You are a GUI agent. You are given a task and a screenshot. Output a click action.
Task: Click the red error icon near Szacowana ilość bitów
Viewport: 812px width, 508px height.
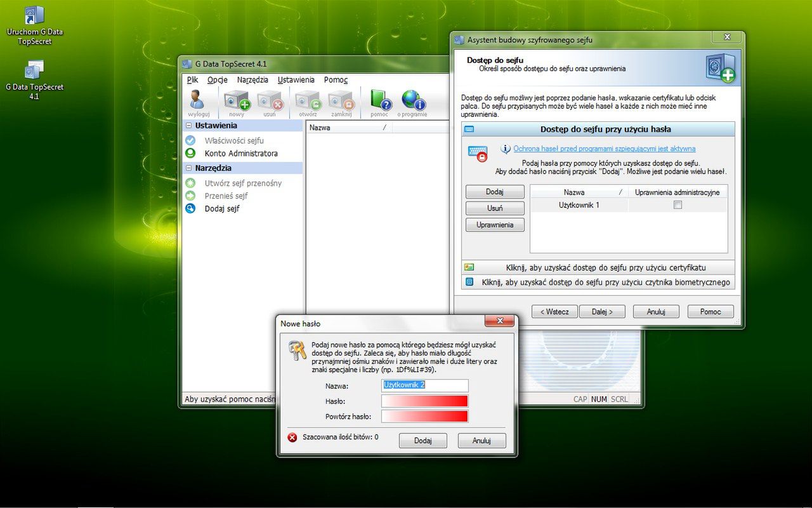[292, 438]
